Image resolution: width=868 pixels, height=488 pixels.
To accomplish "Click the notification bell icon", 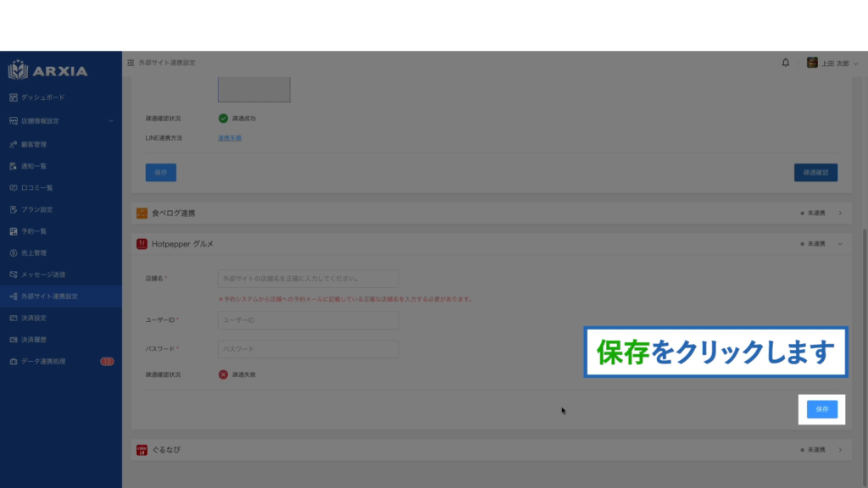I will tap(786, 63).
